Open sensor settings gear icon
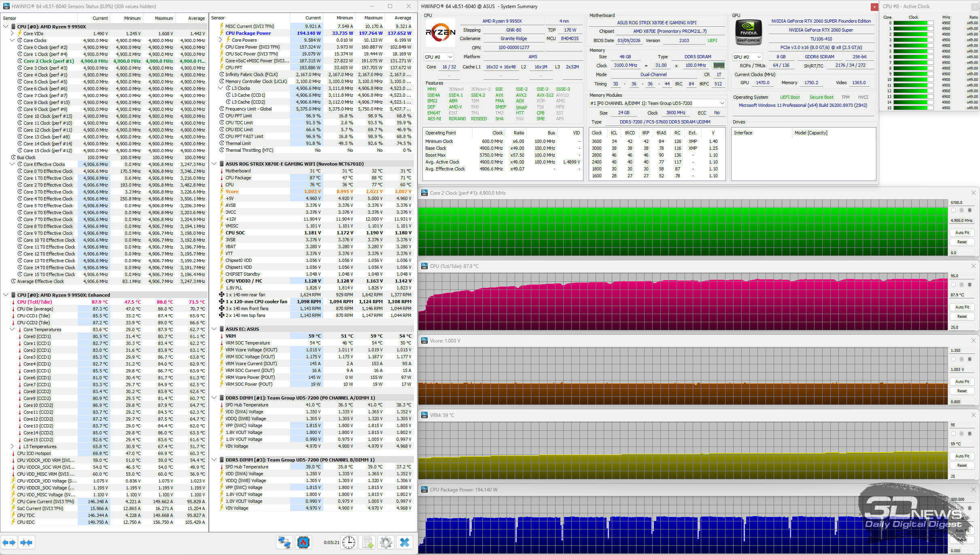The width and height of the screenshot is (980, 555). click(386, 542)
